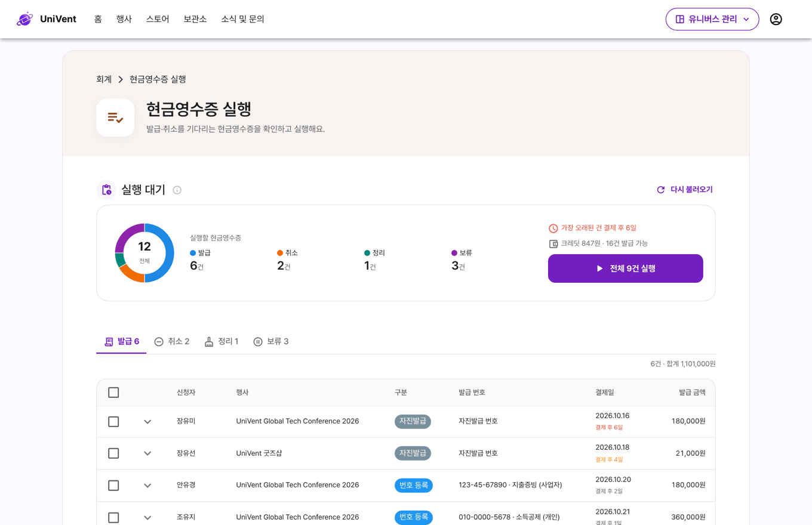Click the 결제일 column header
812x525 pixels.
coord(604,393)
